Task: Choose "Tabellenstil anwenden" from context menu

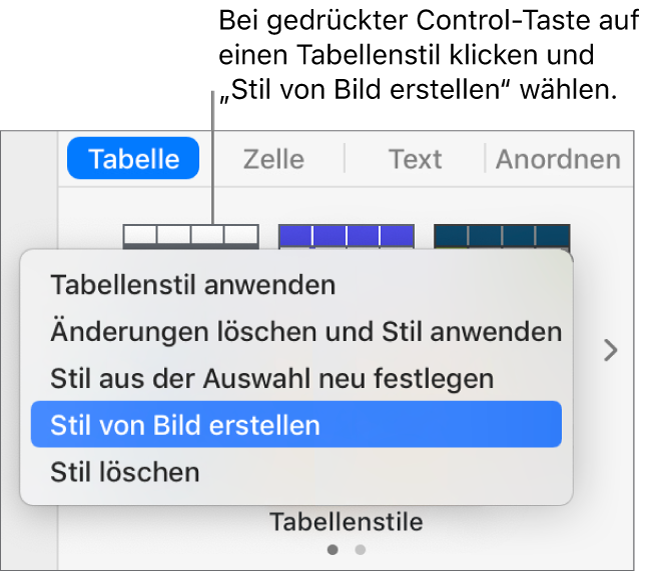Action: click(x=192, y=285)
